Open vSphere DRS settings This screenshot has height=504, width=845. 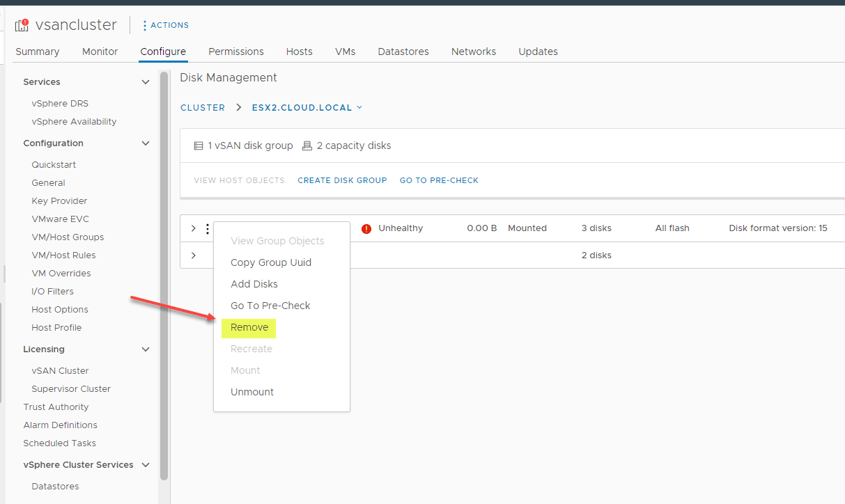point(60,104)
